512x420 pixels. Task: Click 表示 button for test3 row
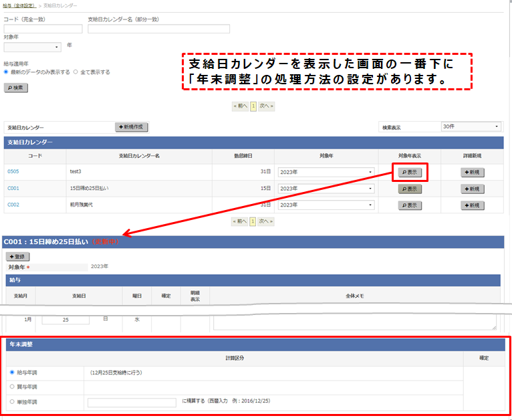pyautogui.click(x=410, y=172)
